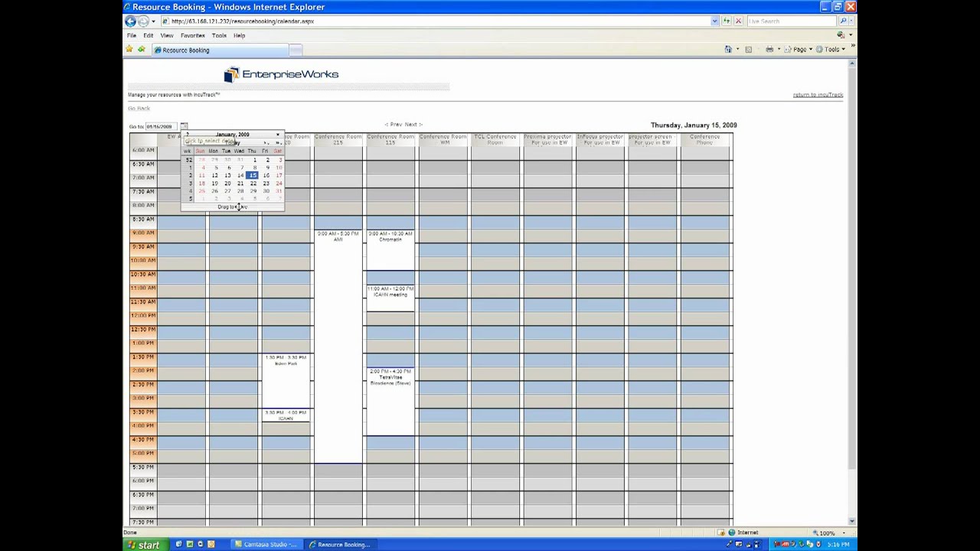Click the TCL Conference Room column header
This screenshot has width=980, height=551.
click(495, 139)
